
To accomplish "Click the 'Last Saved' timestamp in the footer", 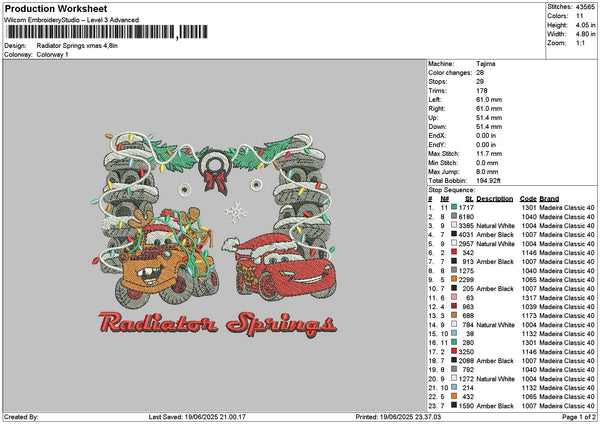I will [197, 417].
